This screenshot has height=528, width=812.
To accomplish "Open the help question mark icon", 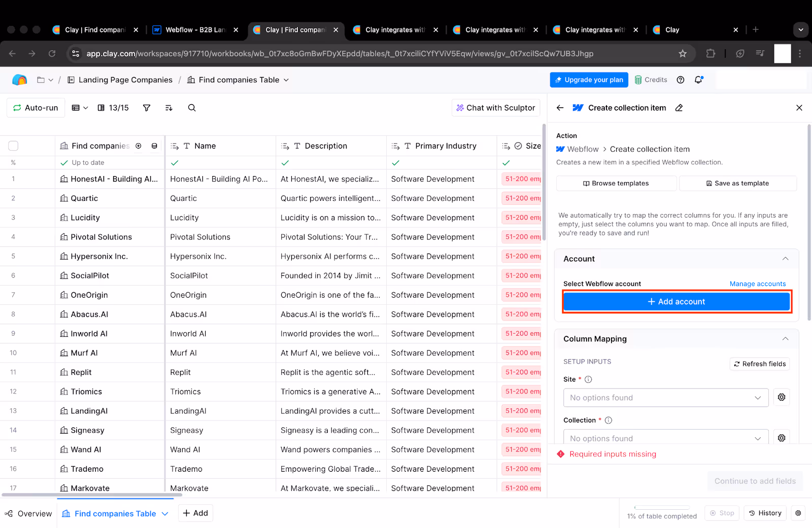I will pos(681,80).
